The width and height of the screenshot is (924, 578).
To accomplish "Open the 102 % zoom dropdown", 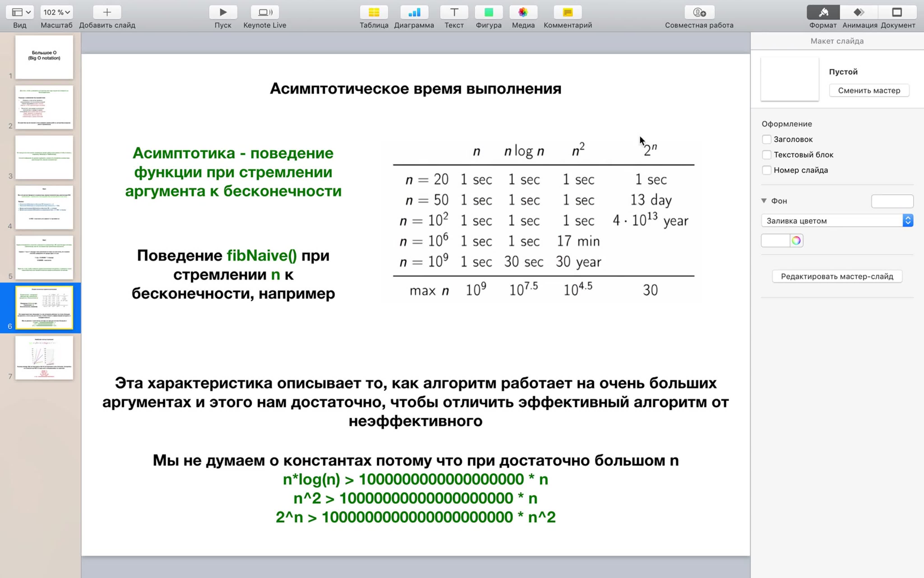I will [x=56, y=12].
